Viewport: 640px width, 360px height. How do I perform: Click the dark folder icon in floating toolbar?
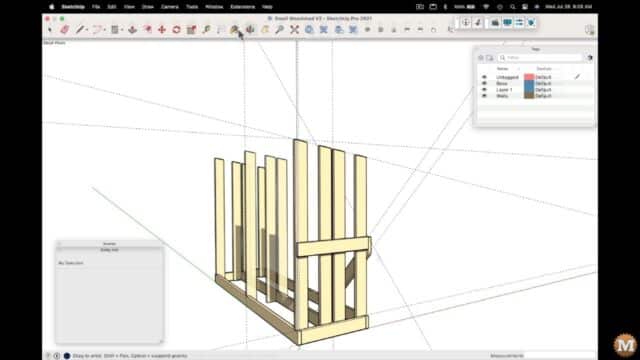(495, 23)
